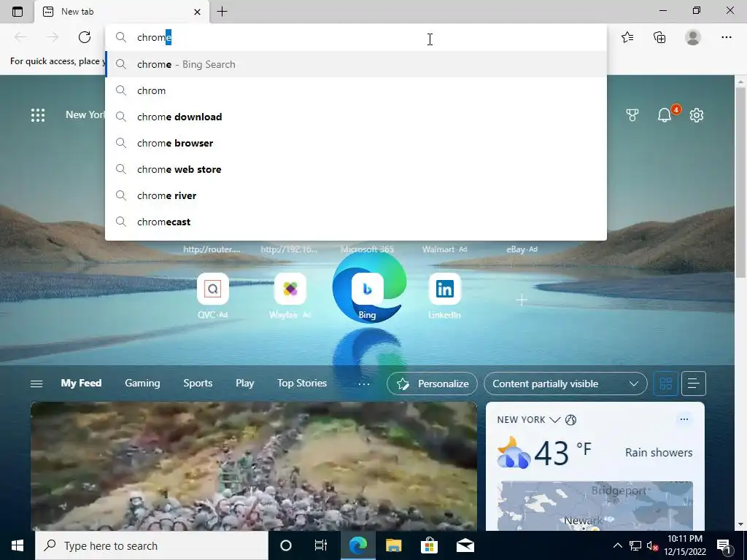This screenshot has height=560, width=747.
Task: Select 'chrome browser' suggestion
Action: [x=355, y=143]
